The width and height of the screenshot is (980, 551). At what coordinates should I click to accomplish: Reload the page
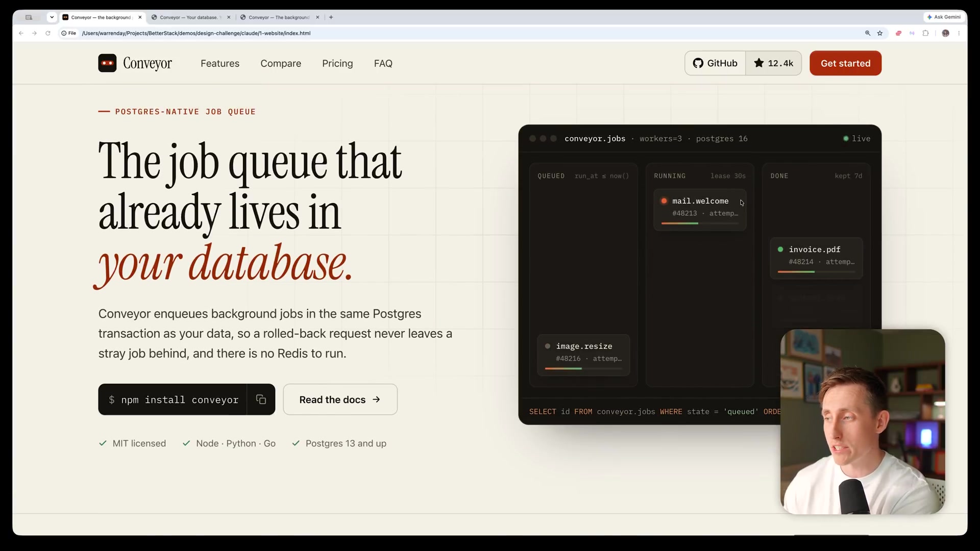coord(48,33)
